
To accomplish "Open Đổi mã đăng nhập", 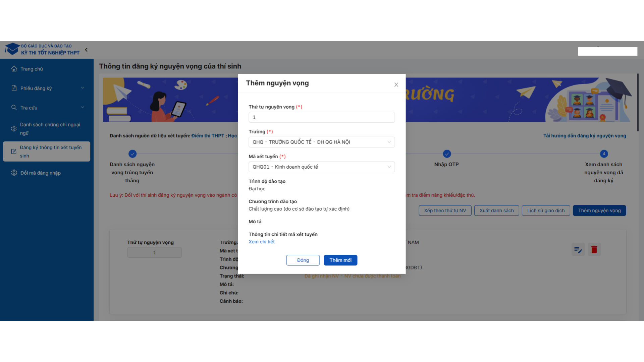I will pos(47,173).
